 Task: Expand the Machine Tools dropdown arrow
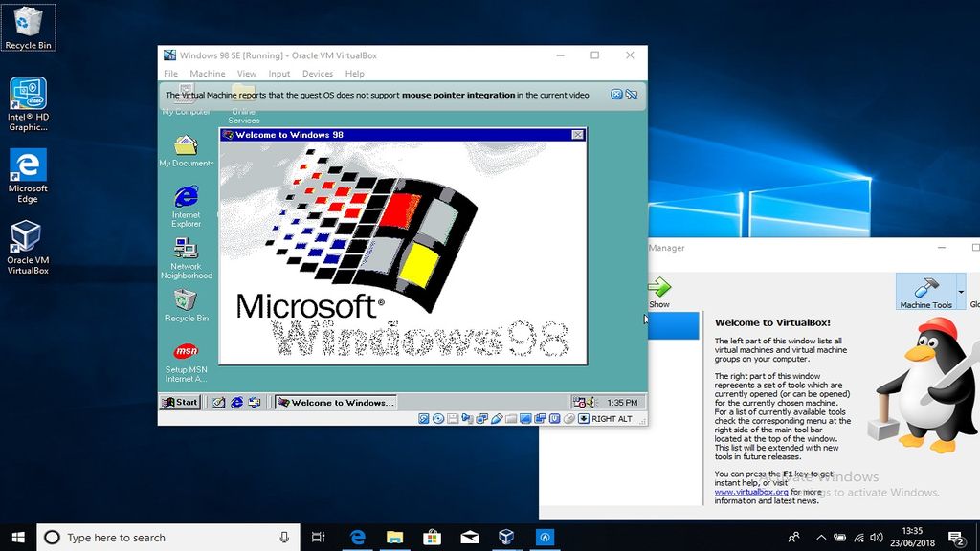click(x=961, y=292)
